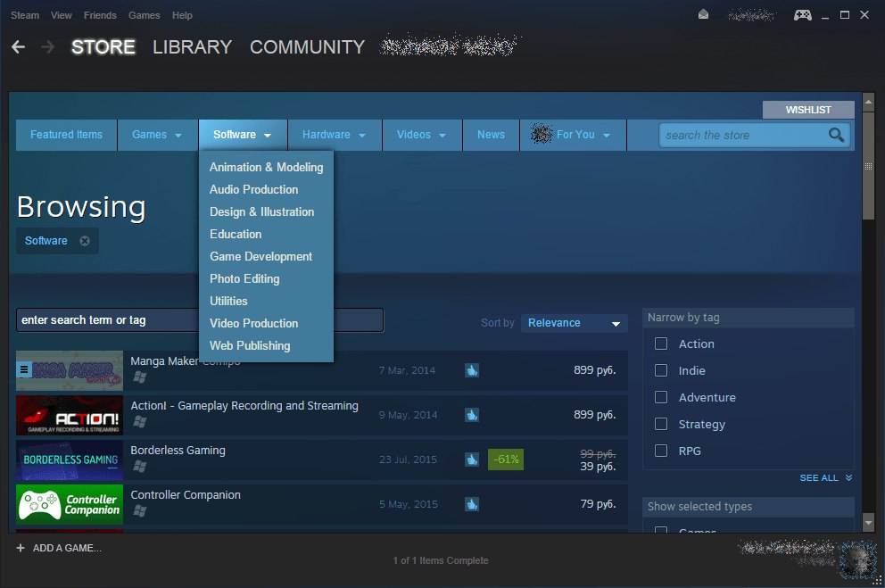Remove the Software filter with its x icon
Viewport: 885px width, 588px height.
[85, 241]
